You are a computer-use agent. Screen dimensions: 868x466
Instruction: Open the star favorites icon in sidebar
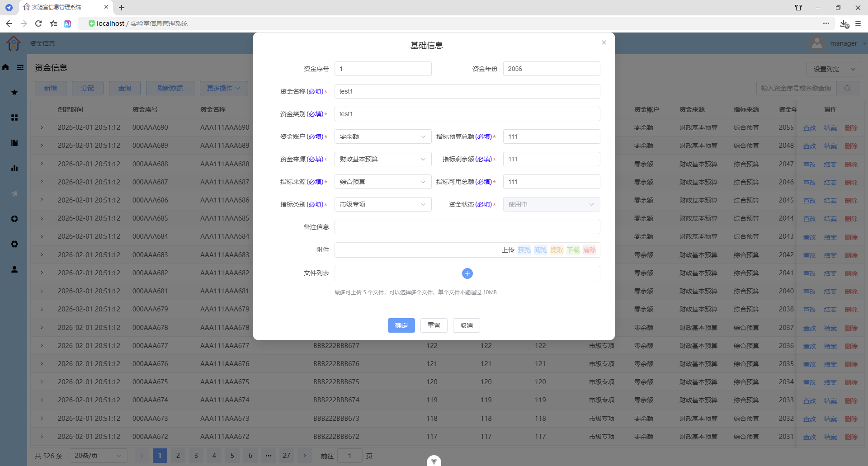pos(14,92)
